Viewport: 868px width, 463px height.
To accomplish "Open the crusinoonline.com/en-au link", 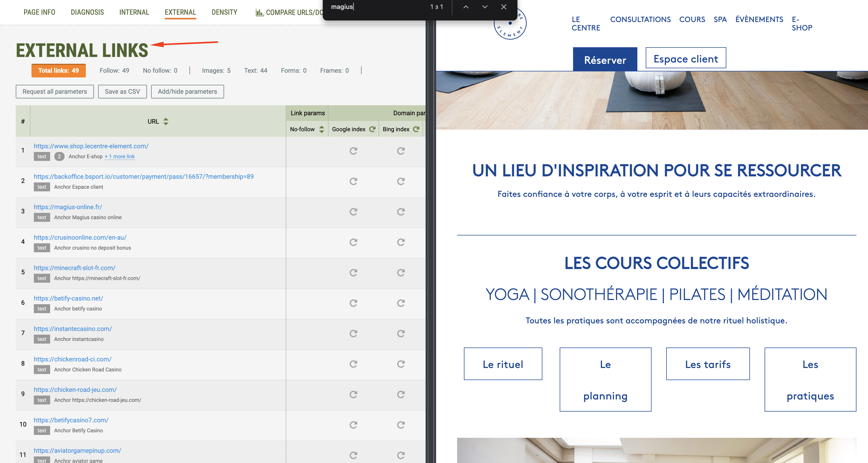I will pos(80,237).
